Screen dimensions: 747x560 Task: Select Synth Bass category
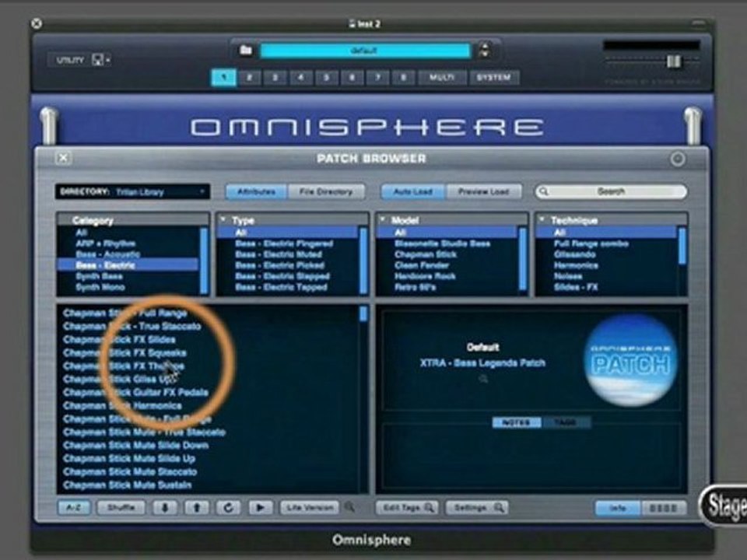click(x=99, y=276)
